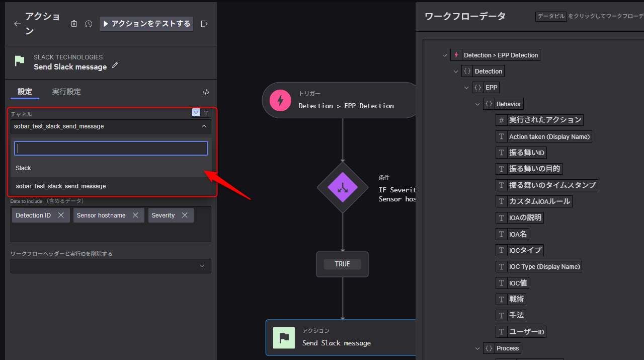Screen dimensions: 644x360
Task: Collapse the action panel with the exit icon
Action: point(204,24)
